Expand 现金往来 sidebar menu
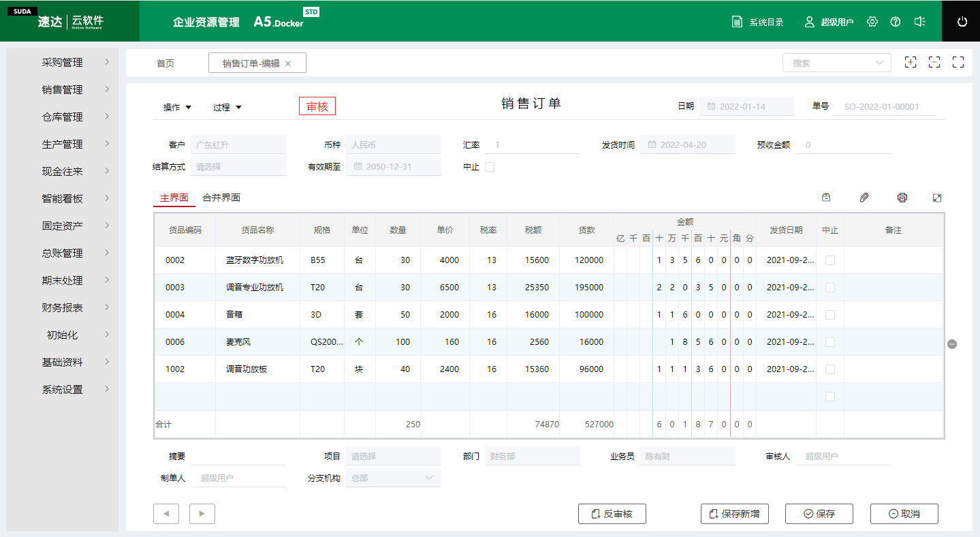Screen dimensions: 980x537 63,172
